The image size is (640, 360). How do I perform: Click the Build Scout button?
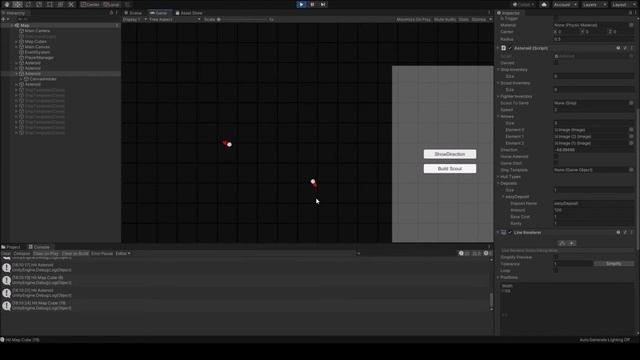[x=450, y=169]
